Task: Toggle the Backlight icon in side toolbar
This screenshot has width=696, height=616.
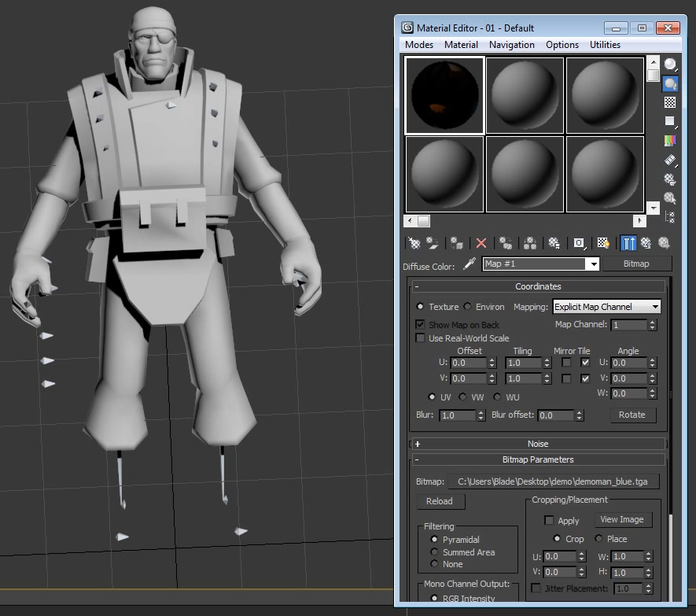Action: (x=670, y=83)
